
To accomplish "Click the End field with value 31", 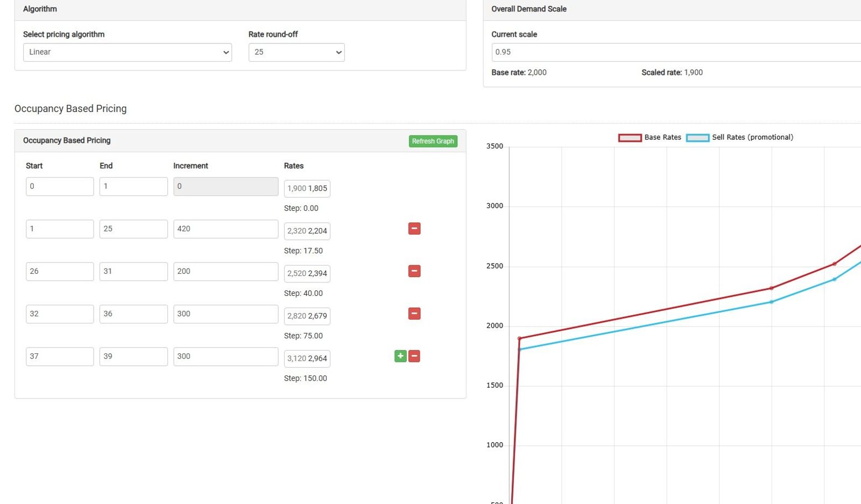I will [x=133, y=271].
